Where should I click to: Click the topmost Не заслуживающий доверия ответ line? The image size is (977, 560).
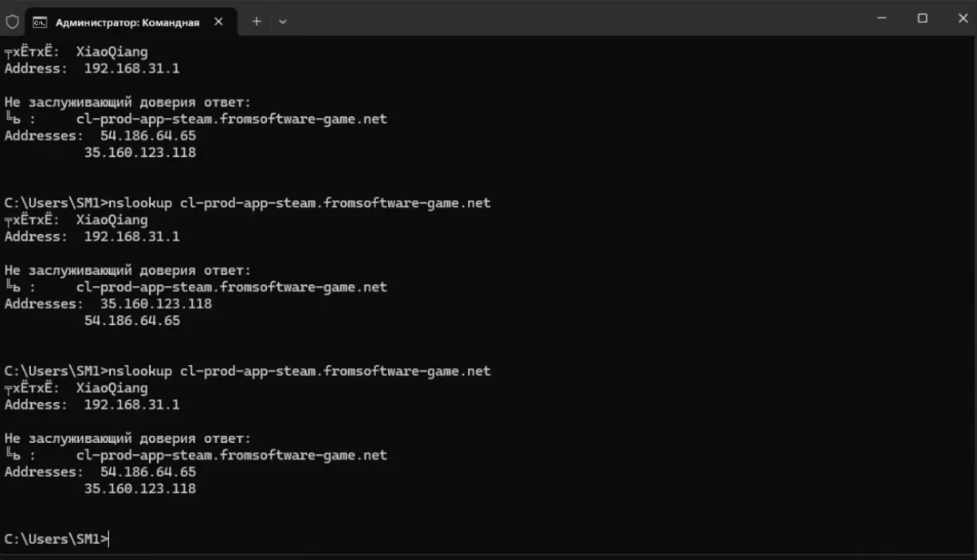point(128,102)
